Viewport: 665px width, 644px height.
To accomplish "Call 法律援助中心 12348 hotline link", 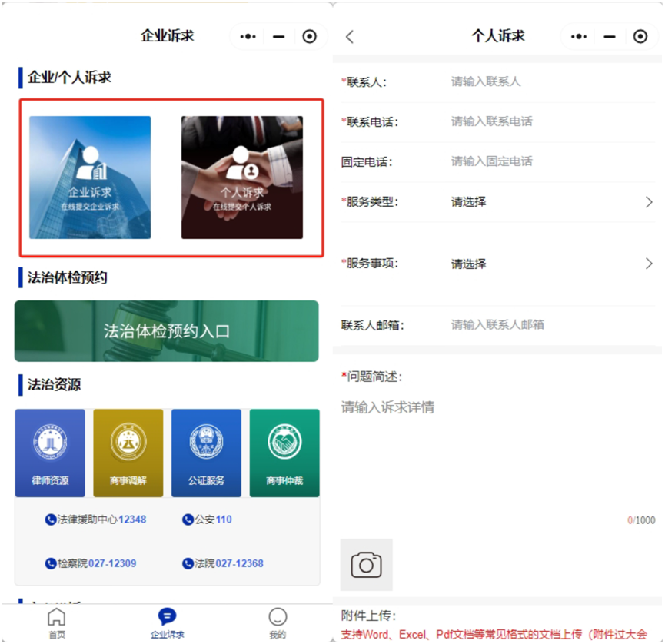I will click(x=96, y=520).
